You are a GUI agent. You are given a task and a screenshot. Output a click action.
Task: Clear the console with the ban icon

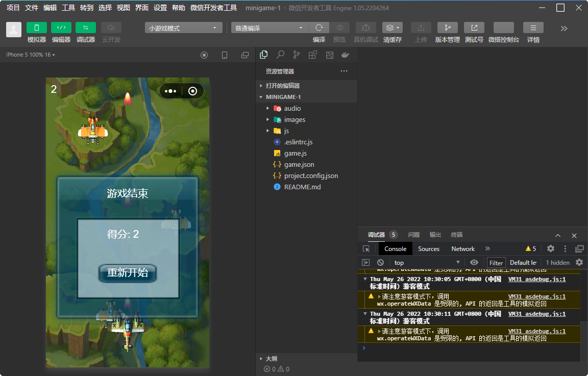tap(381, 262)
